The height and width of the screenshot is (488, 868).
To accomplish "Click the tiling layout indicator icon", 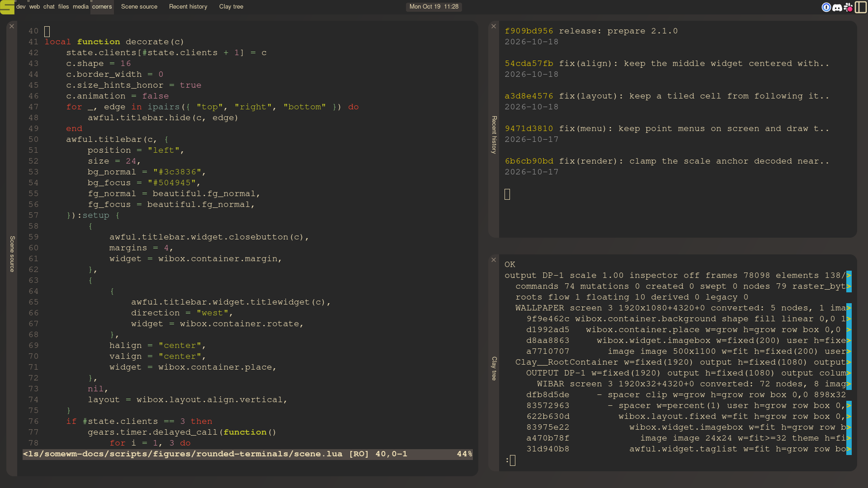I will point(861,7).
